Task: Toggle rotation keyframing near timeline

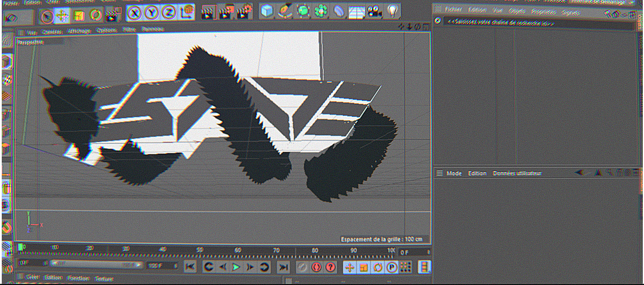Action: pyautogui.click(x=377, y=268)
